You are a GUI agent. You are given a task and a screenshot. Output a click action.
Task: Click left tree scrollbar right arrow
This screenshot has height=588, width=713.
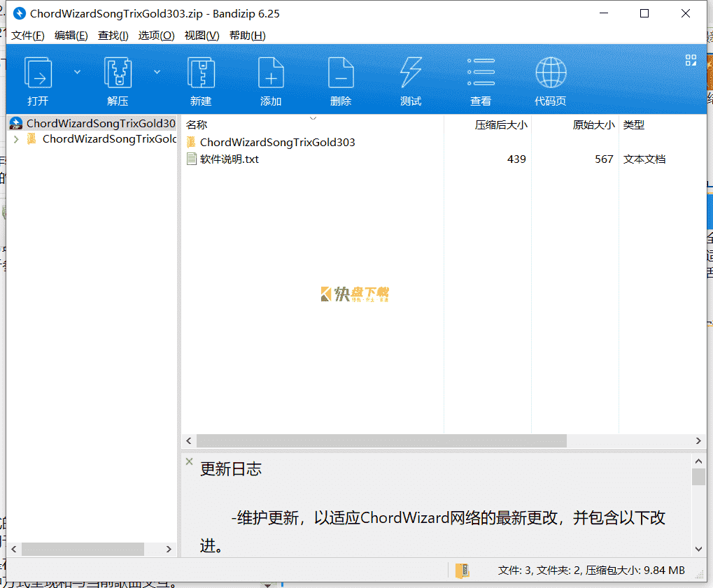click(x=169, y=549)
